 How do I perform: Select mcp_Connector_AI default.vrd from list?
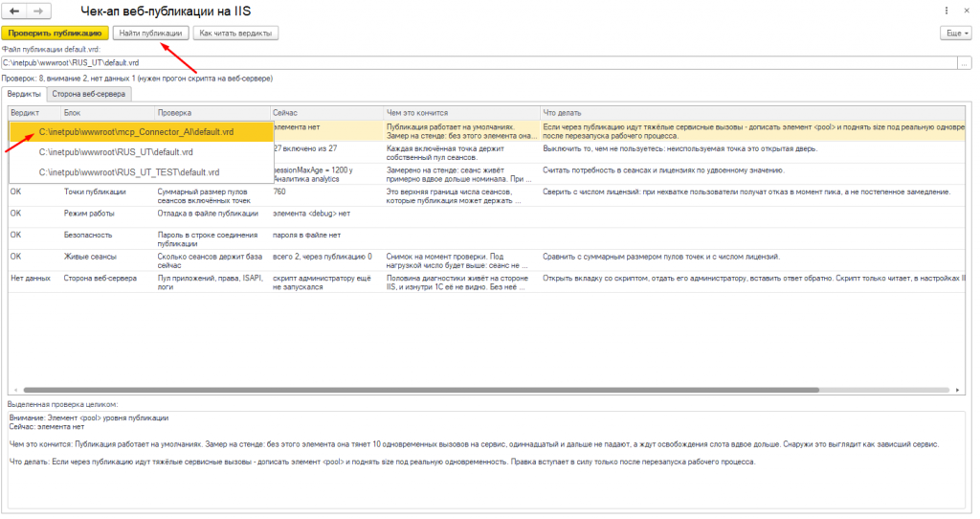tap(142, 132)
